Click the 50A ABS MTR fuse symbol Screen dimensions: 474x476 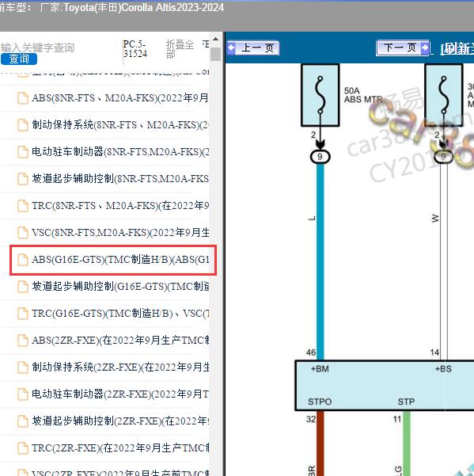point(320,95)
